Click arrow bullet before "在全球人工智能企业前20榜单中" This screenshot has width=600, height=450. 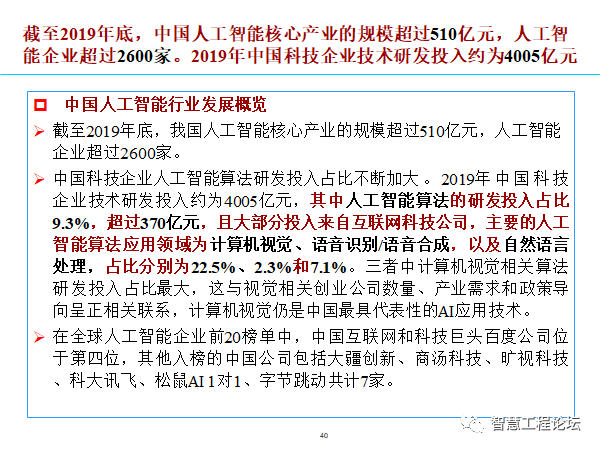(39, 337)
